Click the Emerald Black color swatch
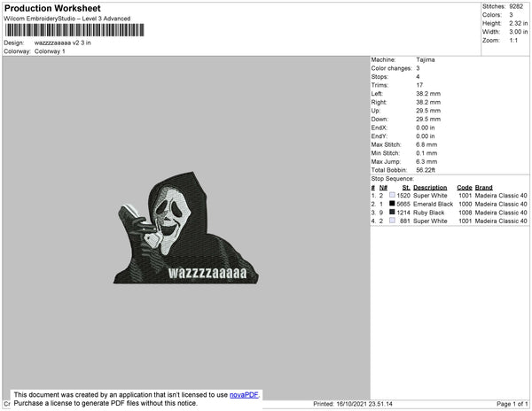 [392, 204]
